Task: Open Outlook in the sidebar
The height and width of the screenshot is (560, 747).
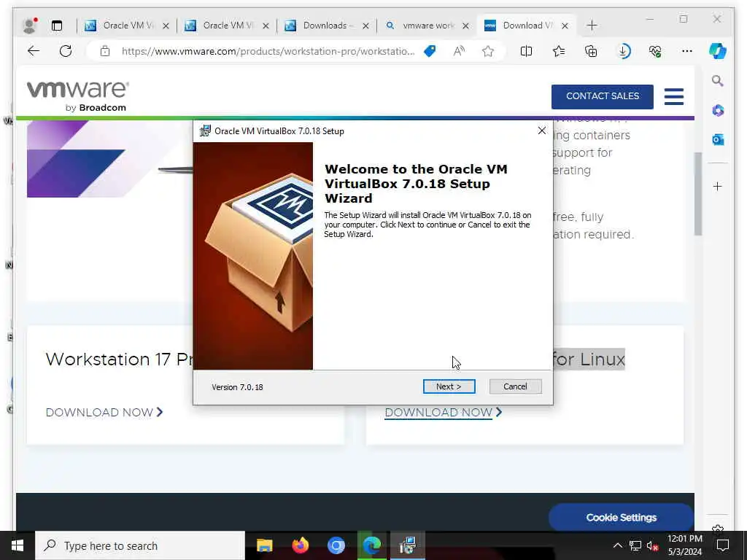Action: (x=718, y=139)
